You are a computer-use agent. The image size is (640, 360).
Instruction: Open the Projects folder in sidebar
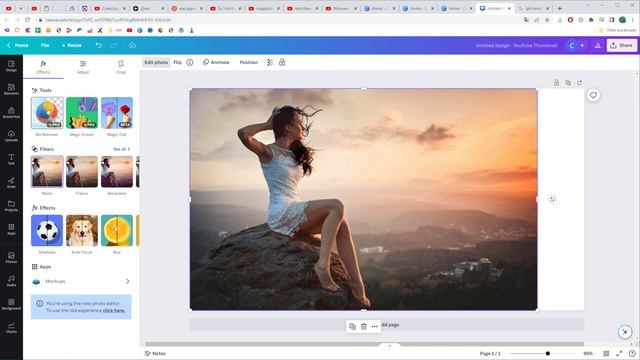pos(11,205)
